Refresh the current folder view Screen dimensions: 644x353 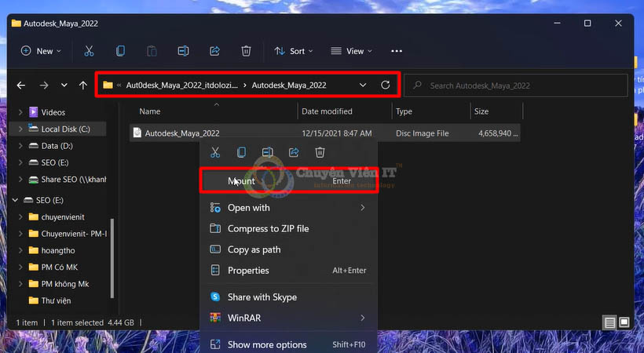pos(385,85)
